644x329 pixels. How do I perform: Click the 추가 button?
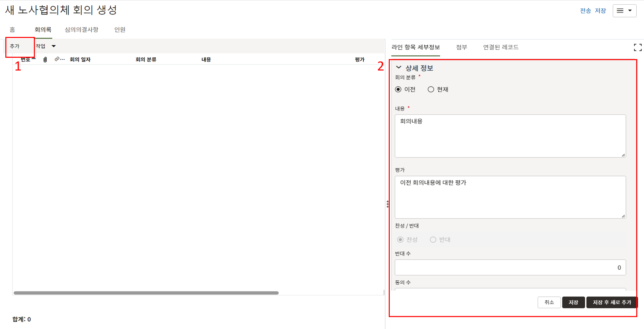(15, 46)
